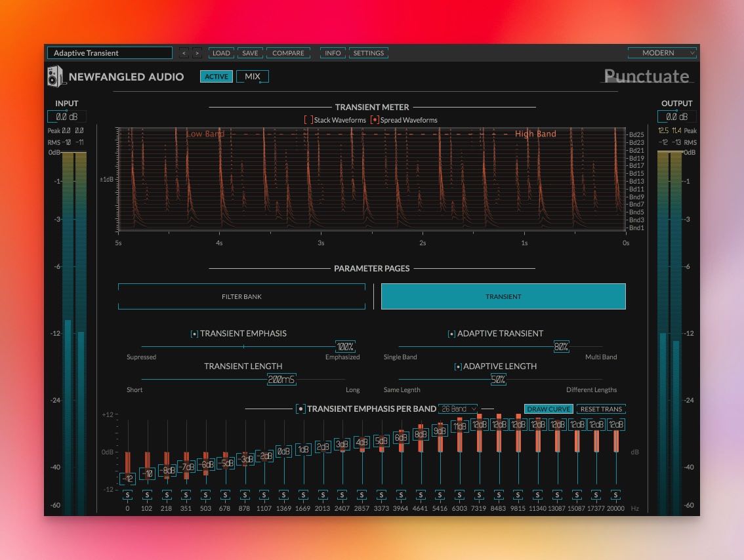Open the 26 Band count dropdown
The image size is (744, 560).
click(458, 409)
